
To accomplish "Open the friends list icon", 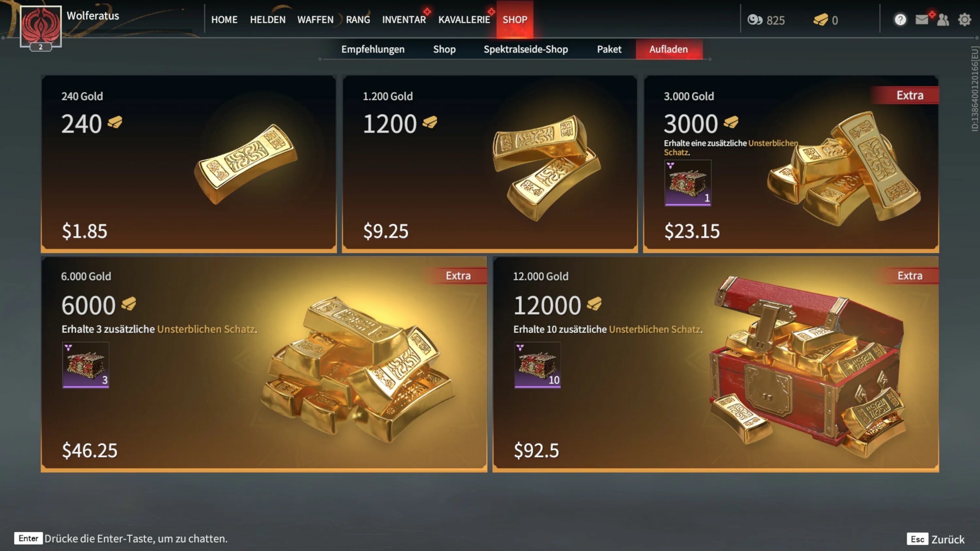I will [x=943, y=20].
